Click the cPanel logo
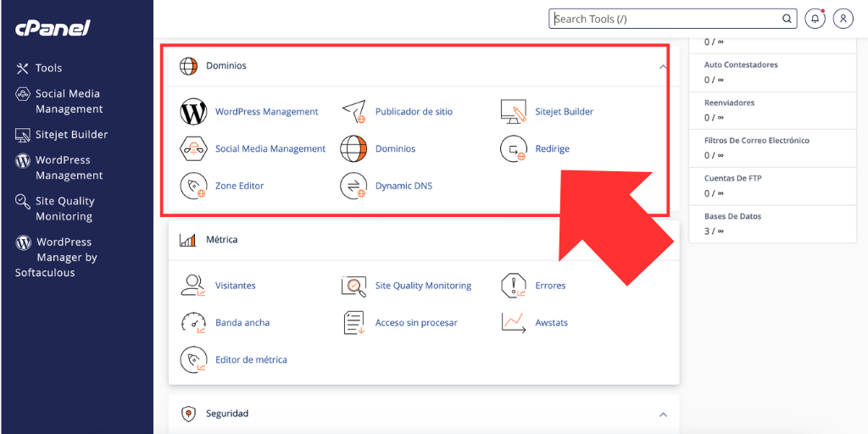The width and height of the screenshot is (868, 434). point(53,27)
